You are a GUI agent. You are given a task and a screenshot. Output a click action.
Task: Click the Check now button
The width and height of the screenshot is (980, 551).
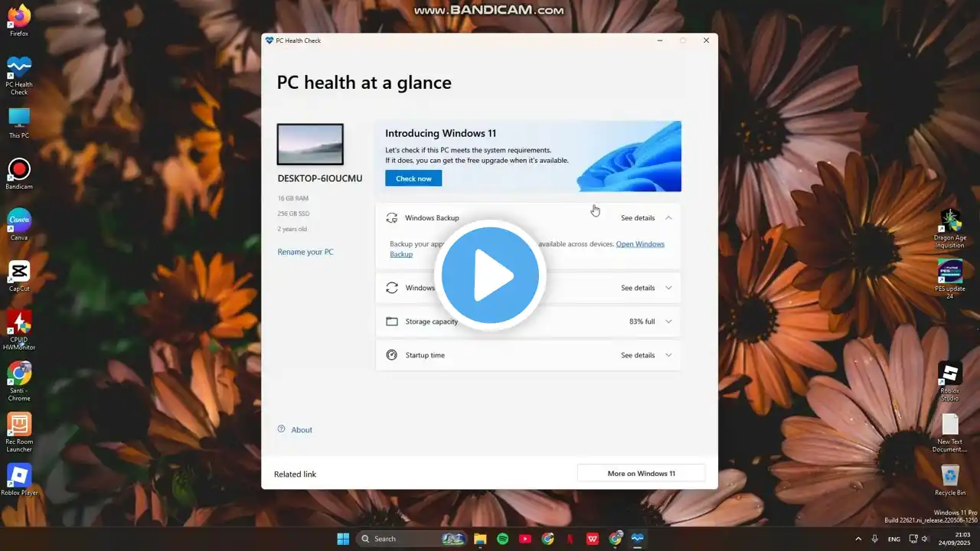click(x=413, y=178)
